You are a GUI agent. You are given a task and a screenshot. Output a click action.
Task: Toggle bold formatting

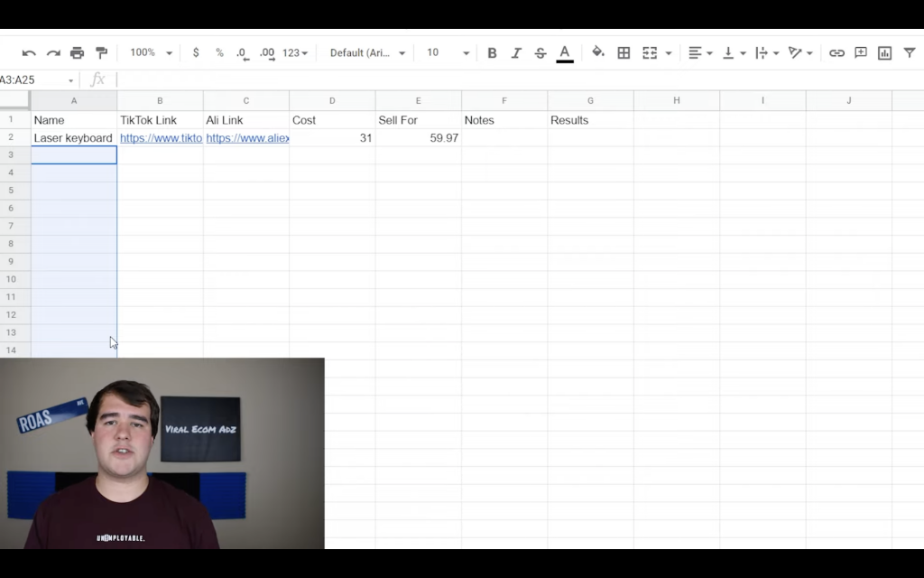click(492, 53)
